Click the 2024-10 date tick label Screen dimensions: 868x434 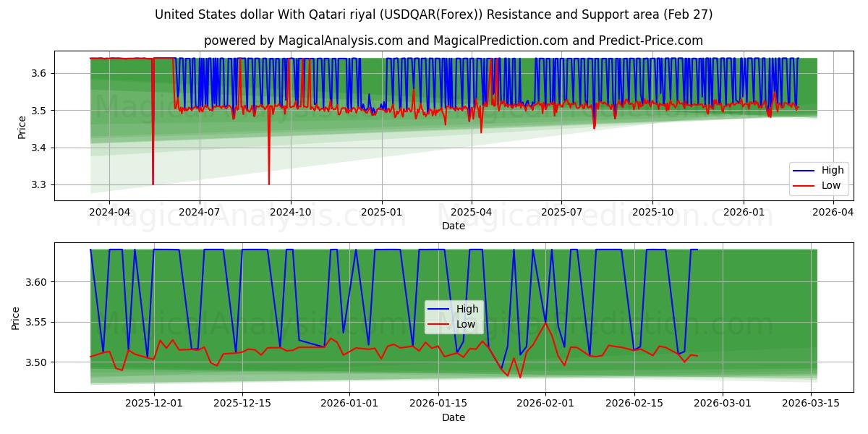point(291,212)
